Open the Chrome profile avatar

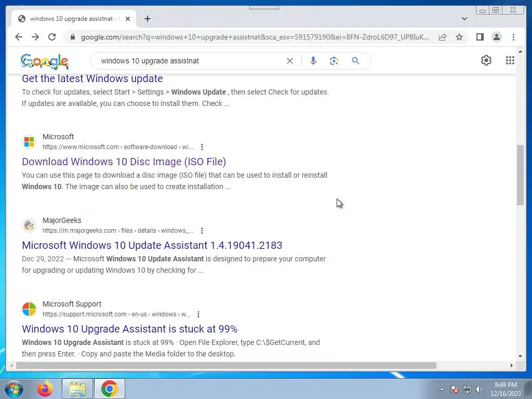click(x=496, y=37)
